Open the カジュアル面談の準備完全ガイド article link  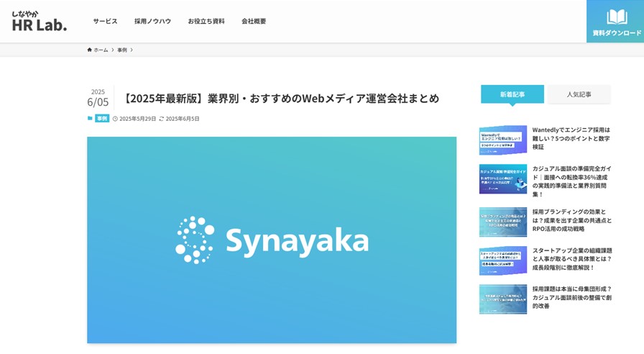[x=571, y=181]
